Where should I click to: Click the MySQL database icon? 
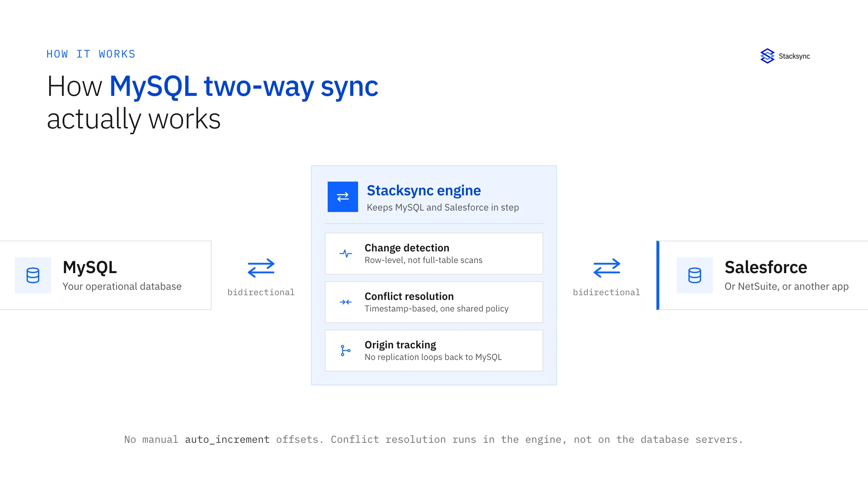[33, 275]
